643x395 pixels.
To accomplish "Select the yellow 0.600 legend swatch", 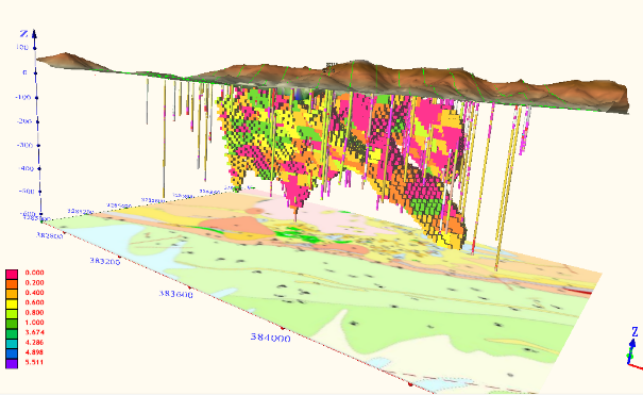I will pos(11,304).
